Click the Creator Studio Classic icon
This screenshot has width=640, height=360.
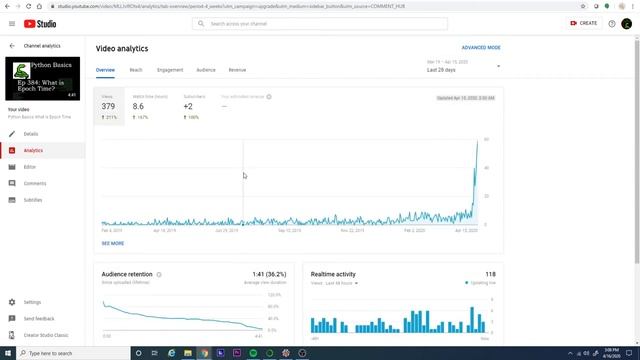pos(12,335)
